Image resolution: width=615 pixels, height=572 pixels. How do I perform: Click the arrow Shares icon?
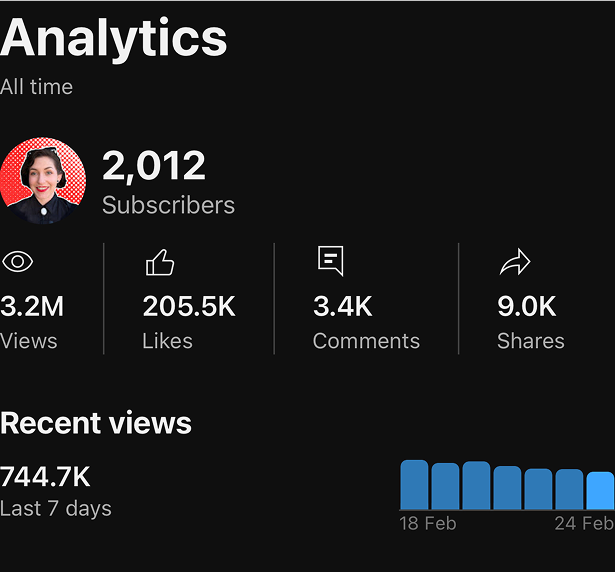click(515, 262)
